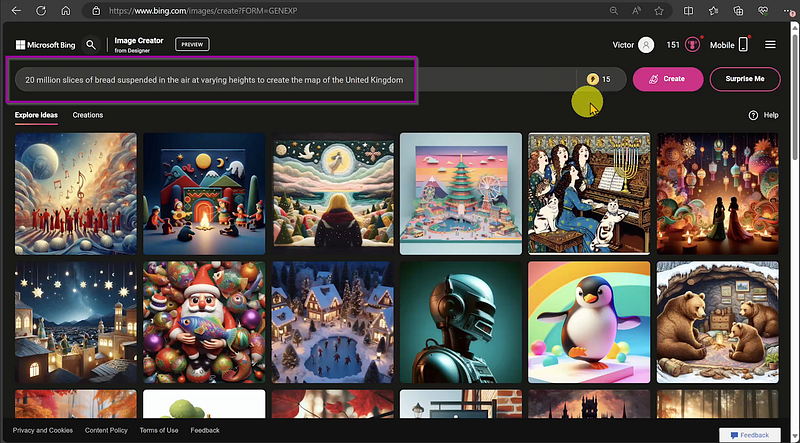Click the zoom magnifier icon in address bar

click(614, 11)
